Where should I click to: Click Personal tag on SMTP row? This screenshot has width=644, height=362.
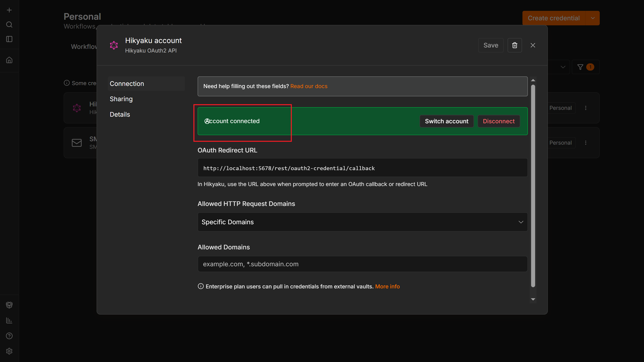tap(560, 143)
